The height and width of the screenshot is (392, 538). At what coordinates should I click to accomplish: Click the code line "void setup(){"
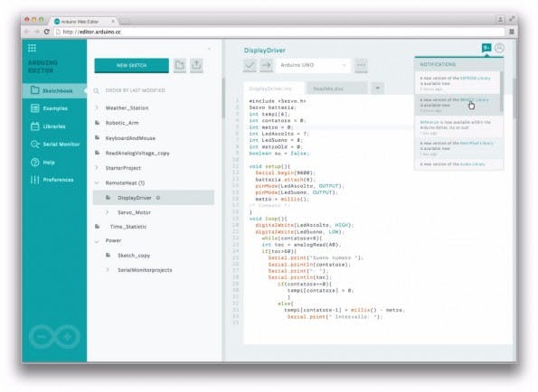click(269, 166)
